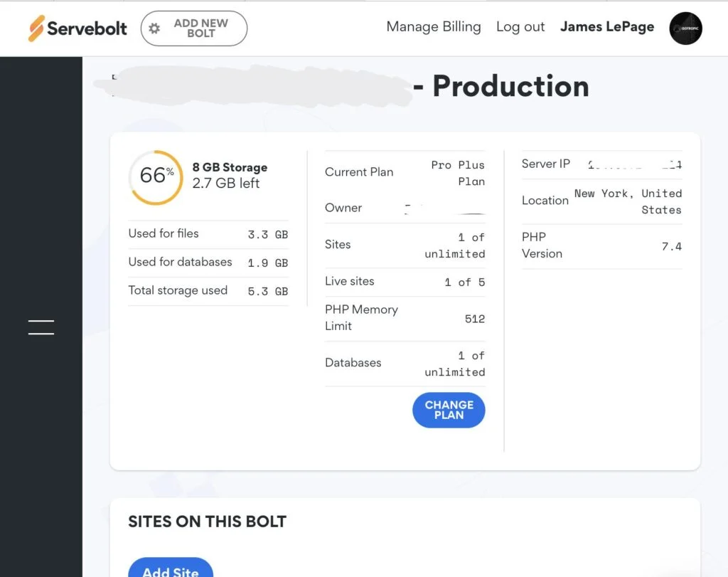
Task: Log out of the account
Action: [x=520, y=27]
